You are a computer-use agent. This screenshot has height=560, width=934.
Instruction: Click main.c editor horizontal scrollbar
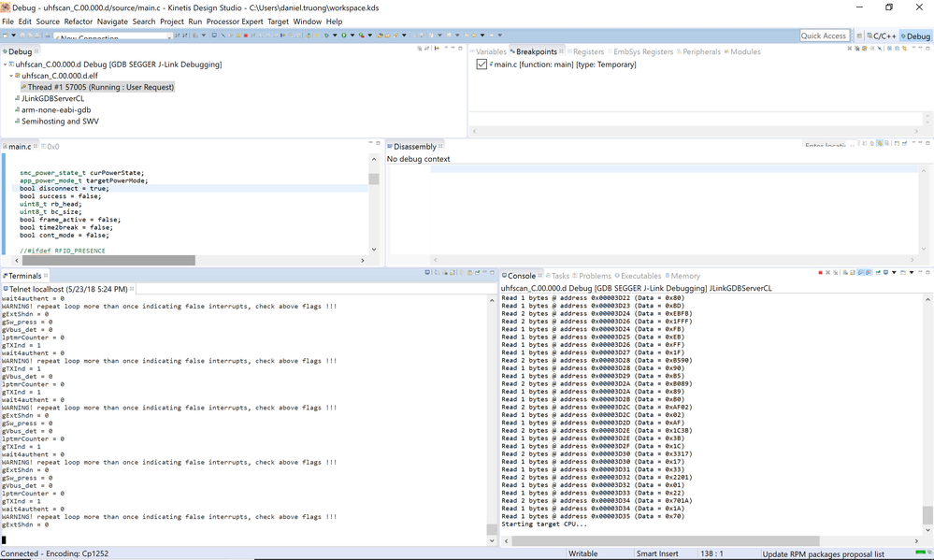(x=108, y=260)
